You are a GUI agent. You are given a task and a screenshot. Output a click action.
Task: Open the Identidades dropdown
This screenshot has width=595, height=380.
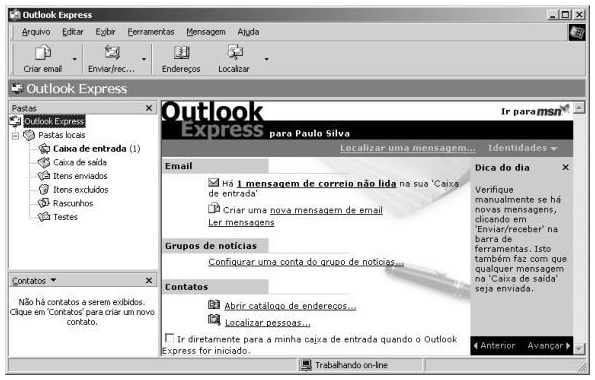click(522, 148)
